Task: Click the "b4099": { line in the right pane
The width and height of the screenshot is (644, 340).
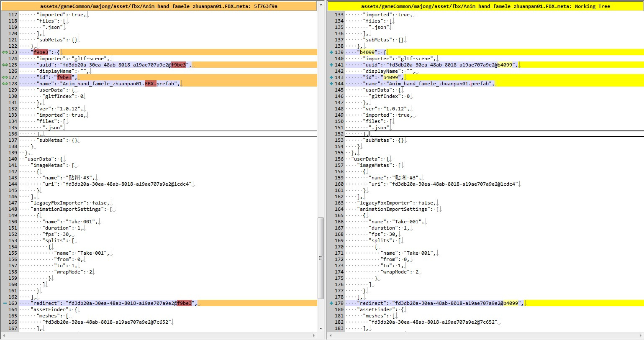Action: (495, 52)
